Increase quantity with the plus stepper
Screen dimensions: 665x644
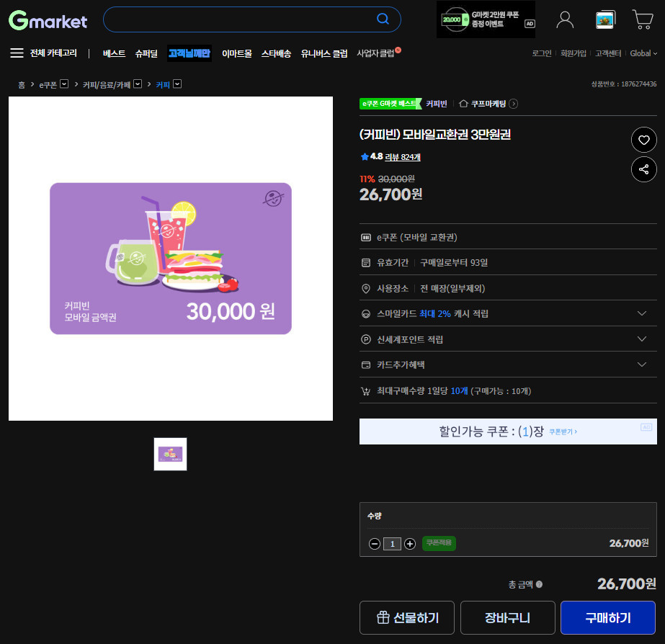[409, 544]
